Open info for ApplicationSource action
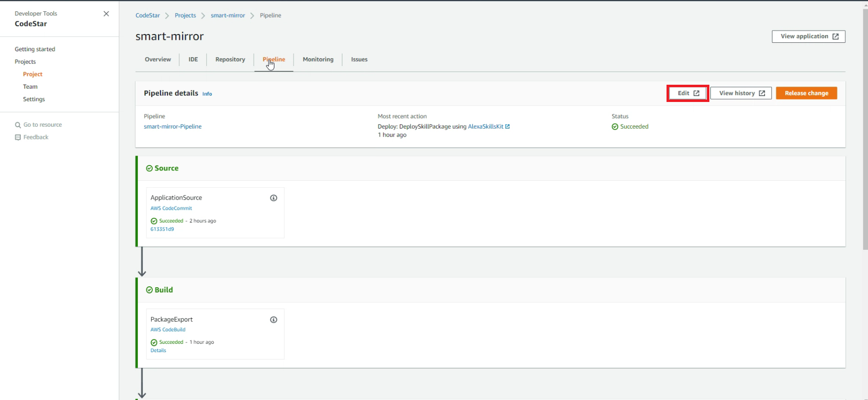 coord(273,198)
